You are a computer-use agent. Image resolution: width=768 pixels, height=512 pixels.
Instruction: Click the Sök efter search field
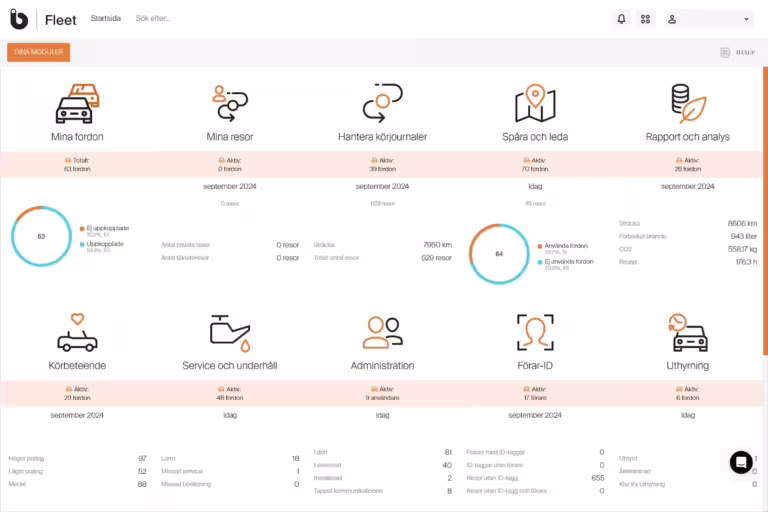pos(153,18)
